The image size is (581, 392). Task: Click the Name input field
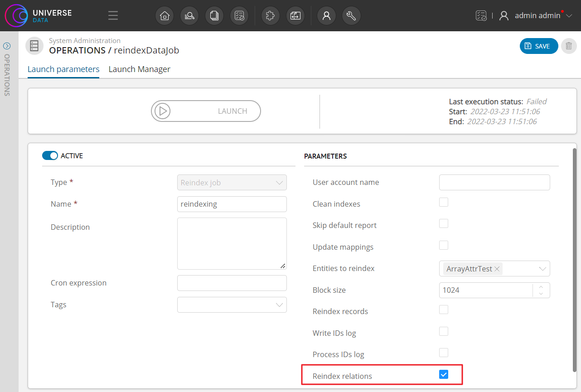click(x=232, y=204)
